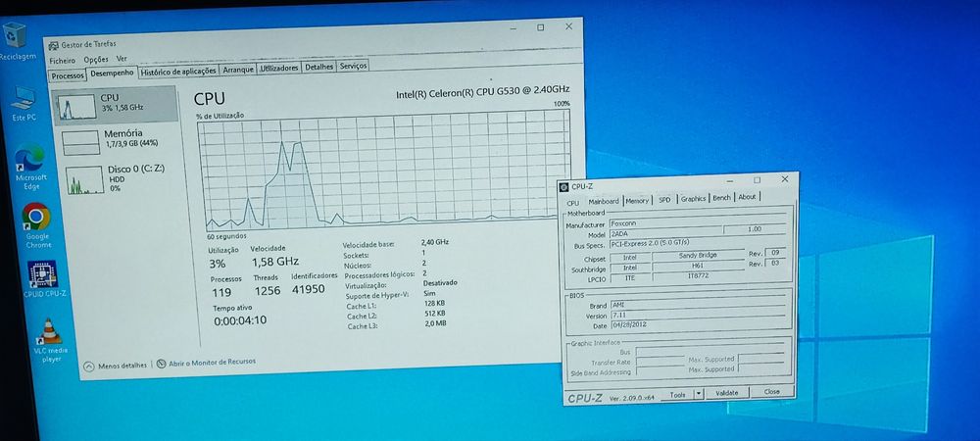The image size is (980, 441).
Task: Go to the Utilizadores tab
Action: pyautogui.click(x=278, y=68)
